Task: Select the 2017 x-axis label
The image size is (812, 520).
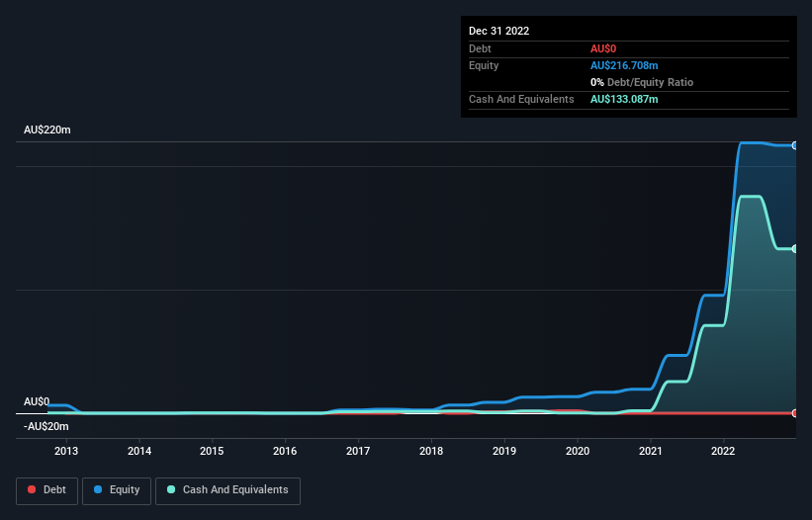Action: point(358,451)
